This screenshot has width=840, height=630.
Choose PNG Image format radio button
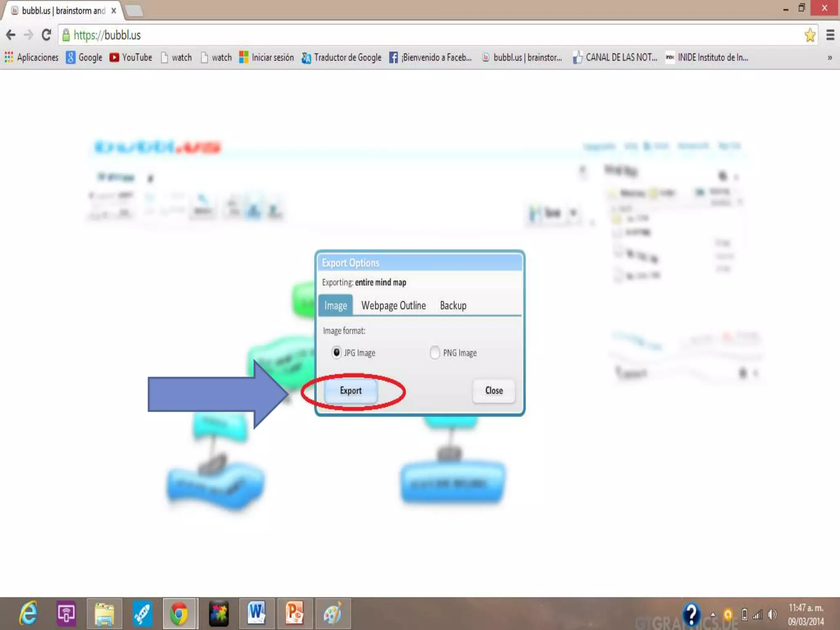[x=434, y=352]
